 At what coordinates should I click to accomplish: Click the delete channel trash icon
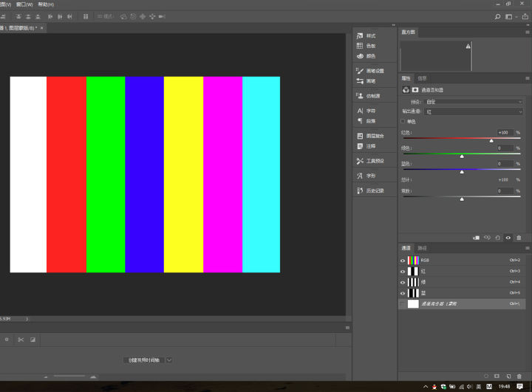pos(519,376)
